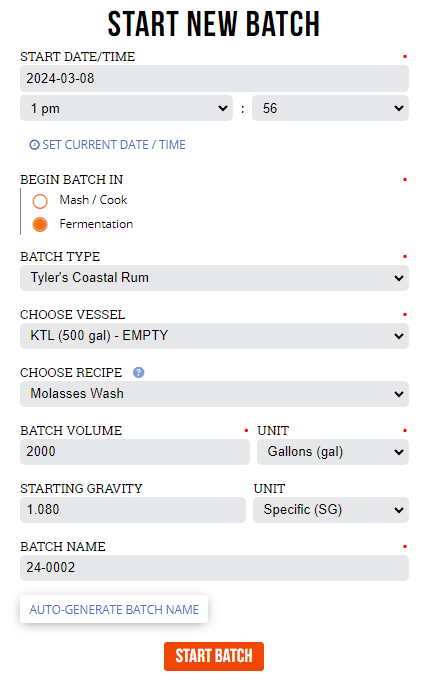421x683 pixels.
Task: Expand the Choose Recipe dropdown Molasses Wash
Action: tap(214, 393)
